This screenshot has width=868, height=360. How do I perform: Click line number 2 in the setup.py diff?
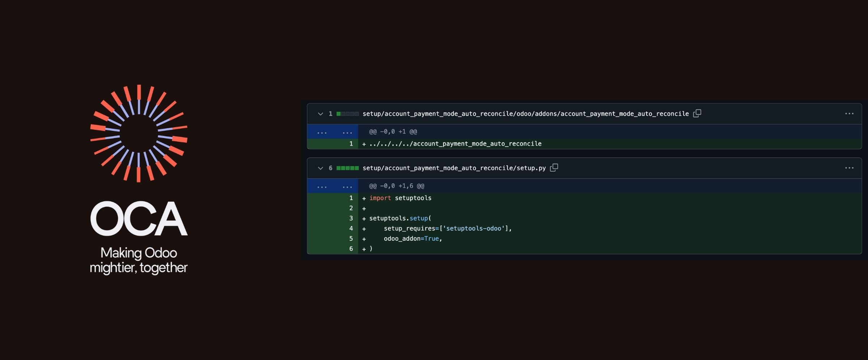351,208
